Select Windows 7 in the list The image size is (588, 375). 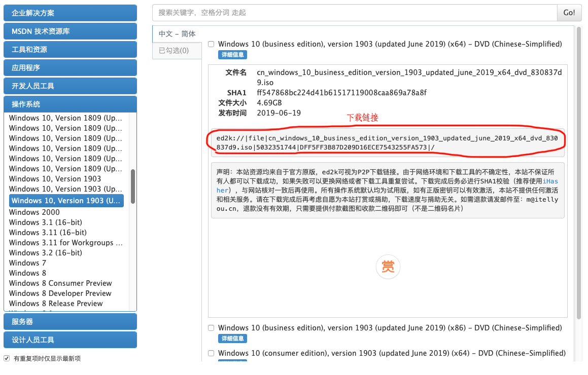[27, 262]
